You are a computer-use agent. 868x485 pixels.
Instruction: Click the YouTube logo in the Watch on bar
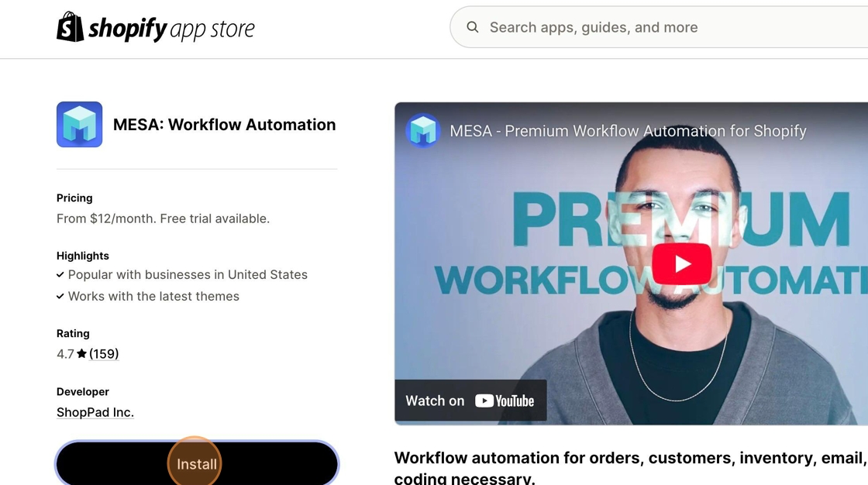pos(505,401)
